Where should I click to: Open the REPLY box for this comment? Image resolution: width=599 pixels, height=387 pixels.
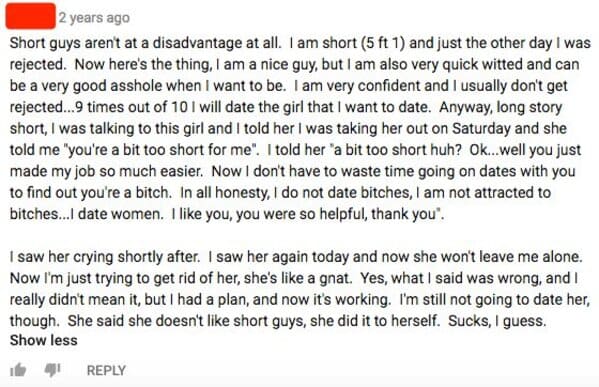click(106, 370)
